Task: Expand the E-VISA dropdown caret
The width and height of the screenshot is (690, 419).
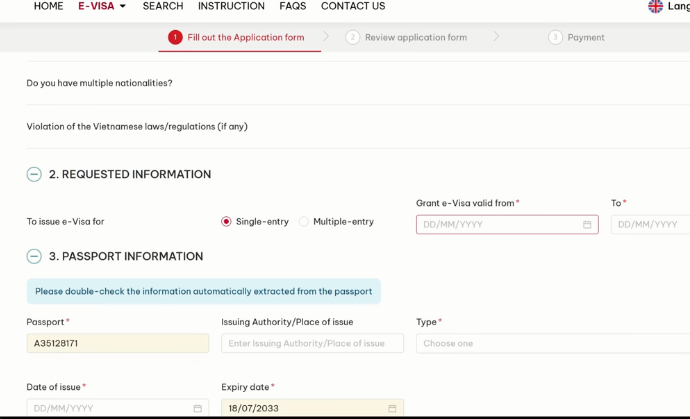Action: [x=123, y=6]
